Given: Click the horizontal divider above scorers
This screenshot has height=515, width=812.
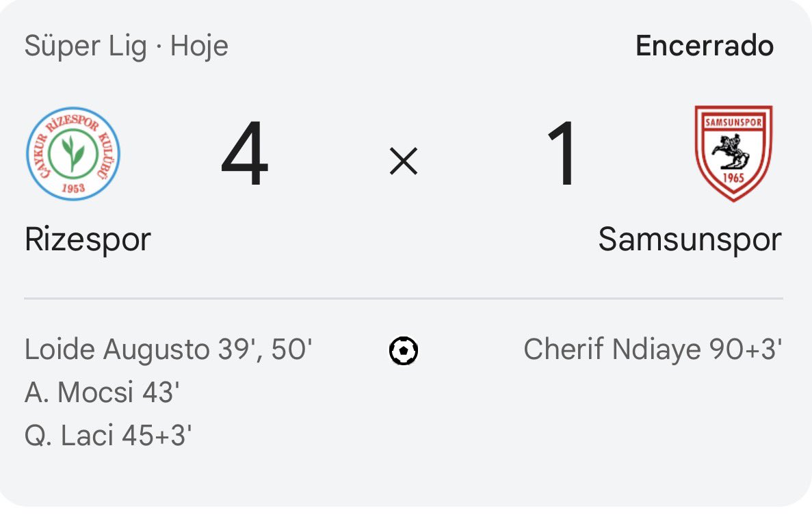Looking at the screenshot, I should coord(404,299).
